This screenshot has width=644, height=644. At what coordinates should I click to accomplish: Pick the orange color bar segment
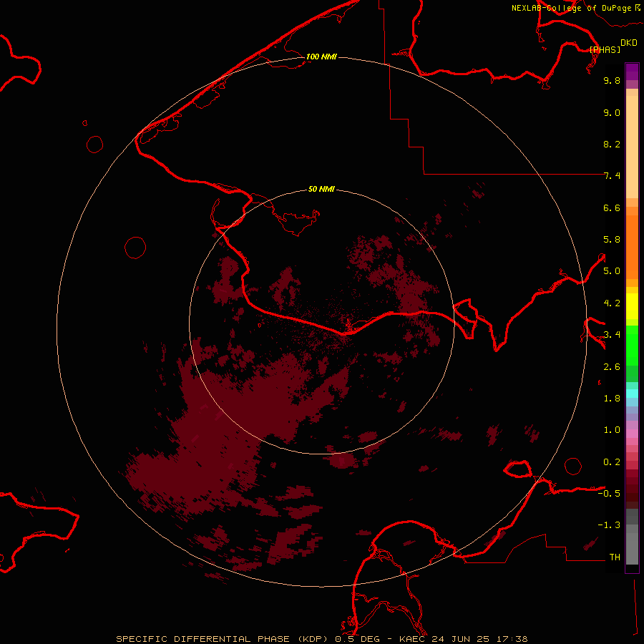coord(632,247)
